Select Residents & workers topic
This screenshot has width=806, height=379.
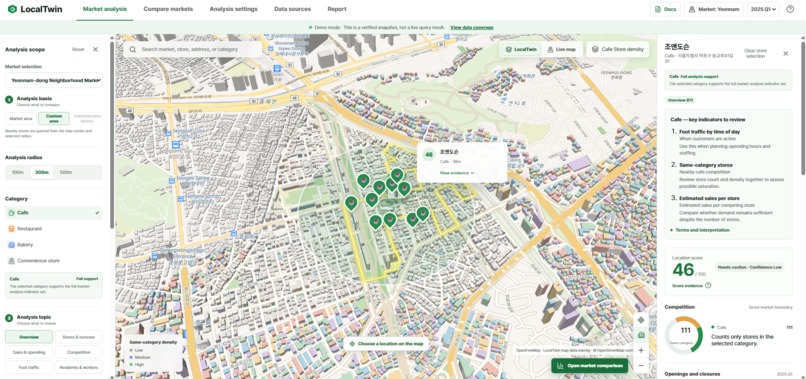[79, 367]
